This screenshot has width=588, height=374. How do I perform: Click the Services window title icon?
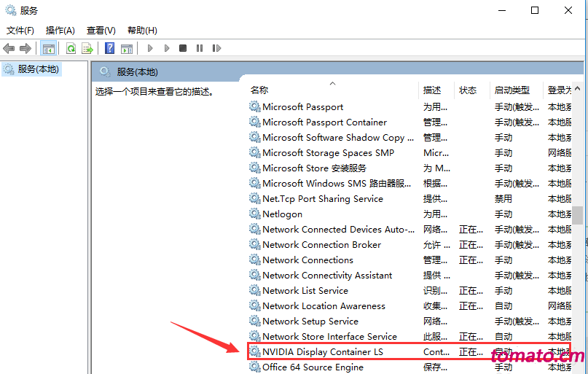tap(11, 10)
